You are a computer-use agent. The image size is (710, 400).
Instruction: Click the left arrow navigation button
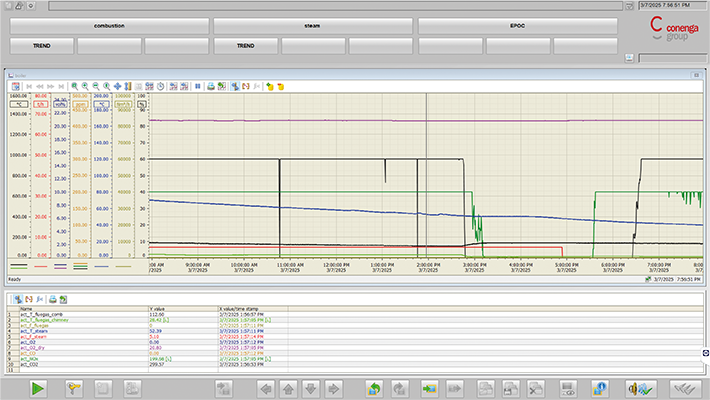tap(266, 389)
